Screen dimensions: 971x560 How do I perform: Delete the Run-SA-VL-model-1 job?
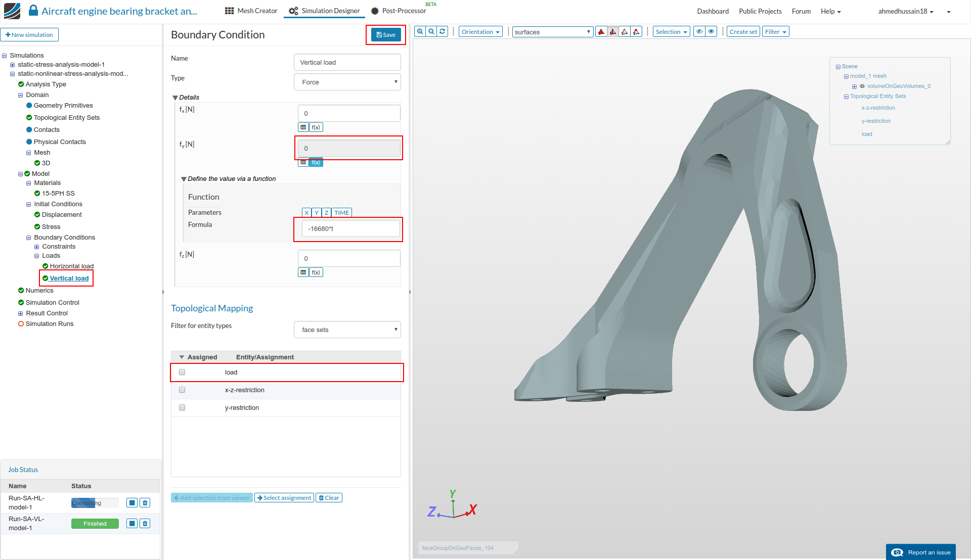[145, 524]
